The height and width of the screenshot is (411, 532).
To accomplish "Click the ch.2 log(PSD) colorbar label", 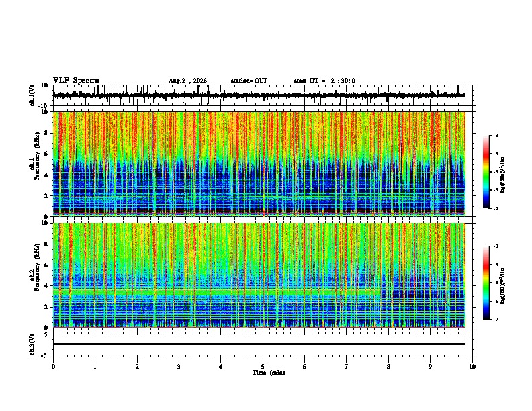I will 502,285.
